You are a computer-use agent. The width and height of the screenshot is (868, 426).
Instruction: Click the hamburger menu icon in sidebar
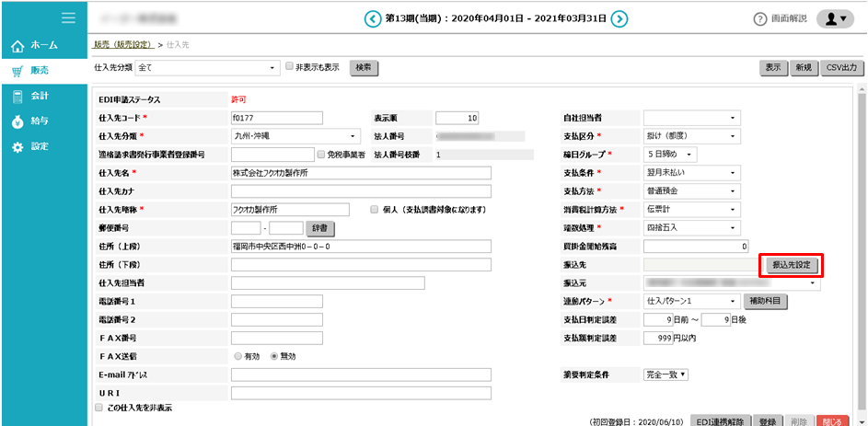pos(68,17)
